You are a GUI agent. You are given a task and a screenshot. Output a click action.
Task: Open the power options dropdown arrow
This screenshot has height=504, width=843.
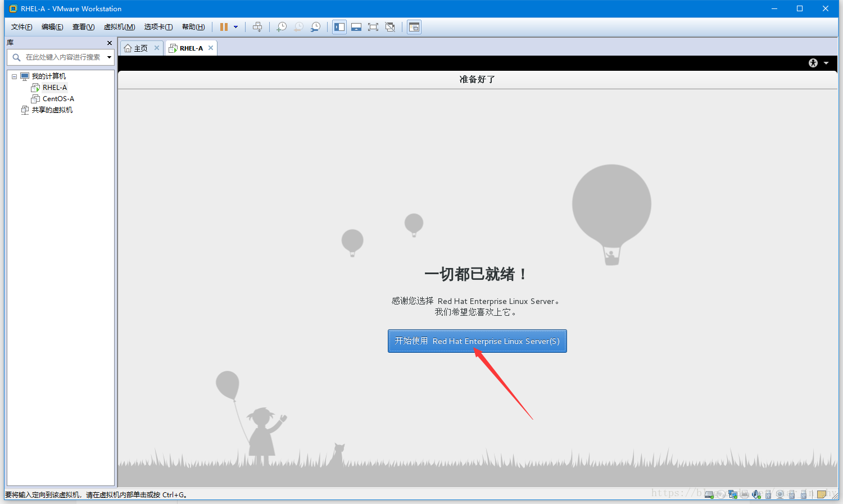[x=235, y=27]
